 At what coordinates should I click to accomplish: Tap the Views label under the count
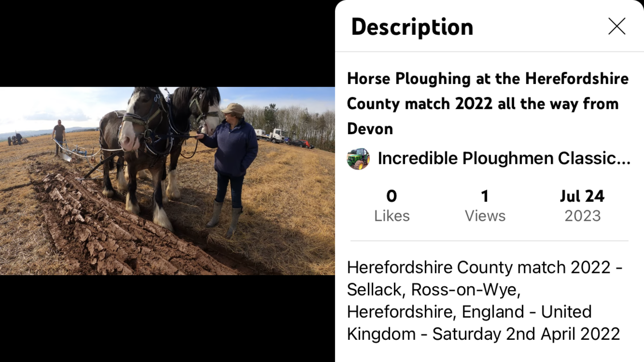[485, 216]
